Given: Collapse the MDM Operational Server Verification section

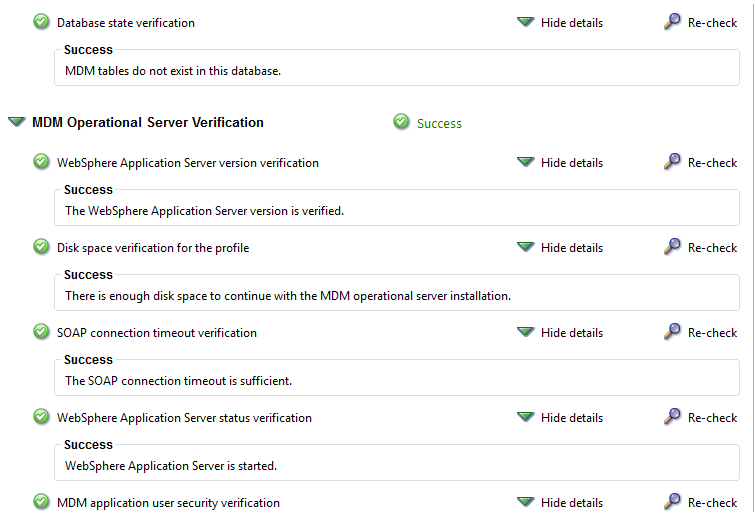Looking at the screenshot, I should pos(17,122).
